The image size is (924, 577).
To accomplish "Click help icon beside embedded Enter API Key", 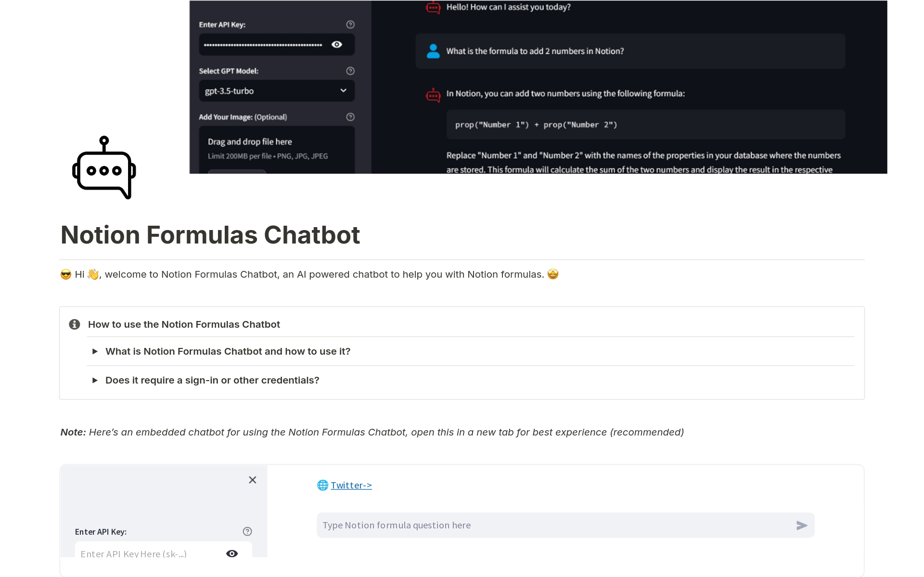I will (247, 531).
